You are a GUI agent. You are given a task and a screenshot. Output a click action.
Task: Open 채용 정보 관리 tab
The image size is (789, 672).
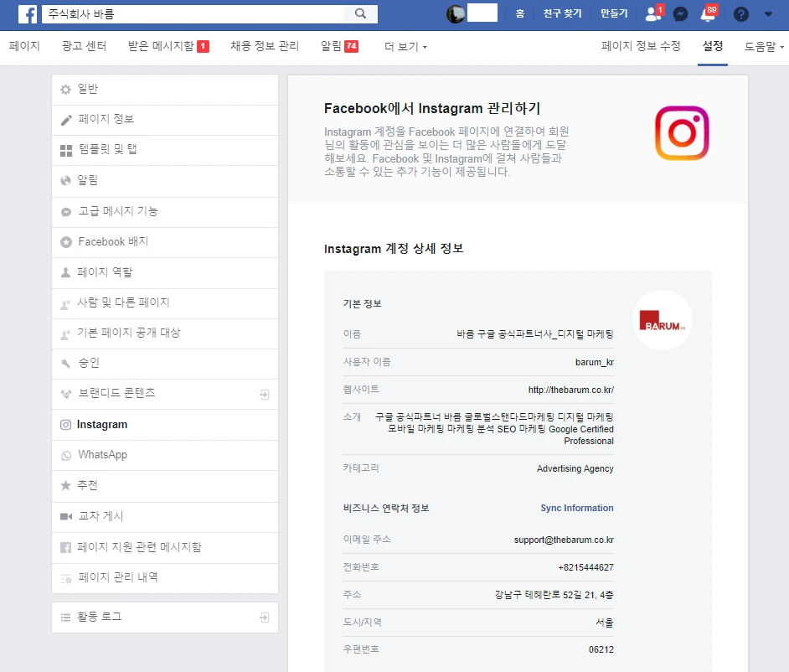265,46
